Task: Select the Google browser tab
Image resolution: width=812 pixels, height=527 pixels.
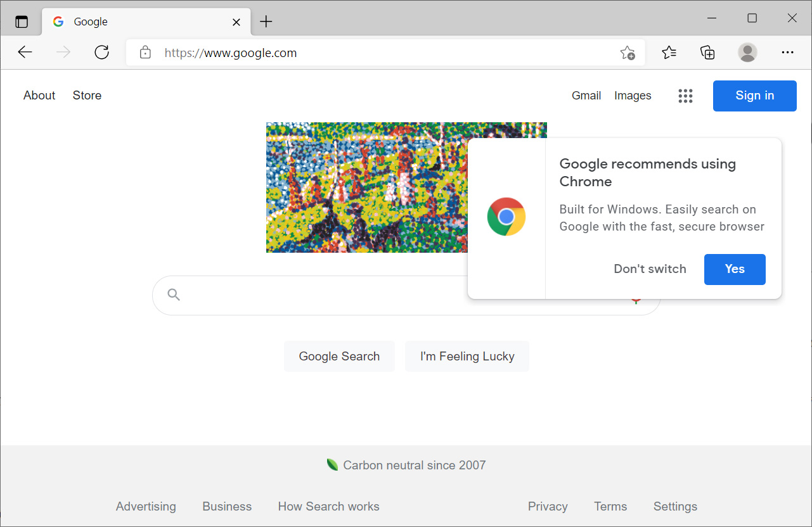Action: (x=146, y=22)
